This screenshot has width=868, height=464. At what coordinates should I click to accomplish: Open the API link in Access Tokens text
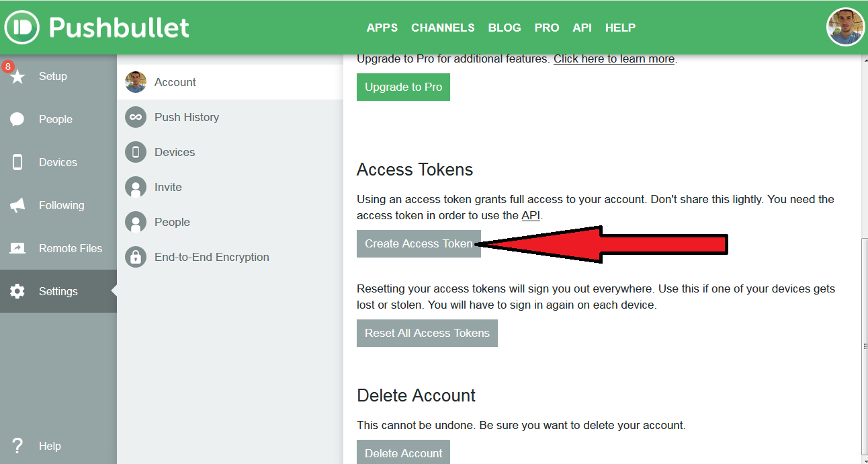pos(531,215)
